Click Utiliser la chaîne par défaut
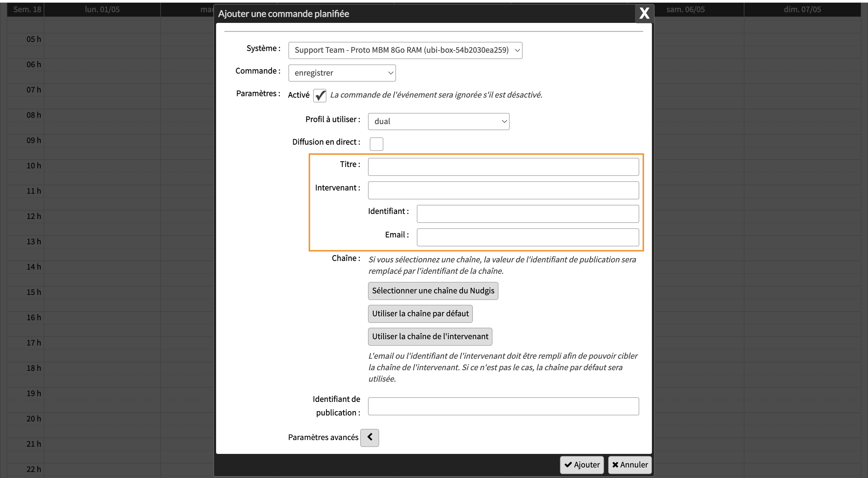This screenshot has width=868, height=478. click(x=420, y=314)
